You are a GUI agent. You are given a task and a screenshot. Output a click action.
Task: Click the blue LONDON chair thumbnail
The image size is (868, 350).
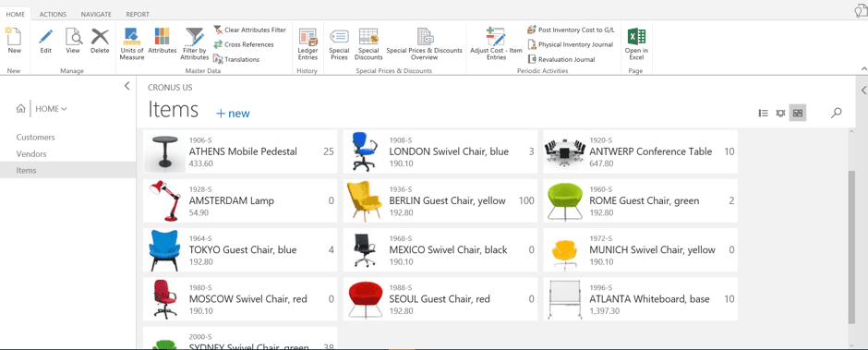click(364, 151)
